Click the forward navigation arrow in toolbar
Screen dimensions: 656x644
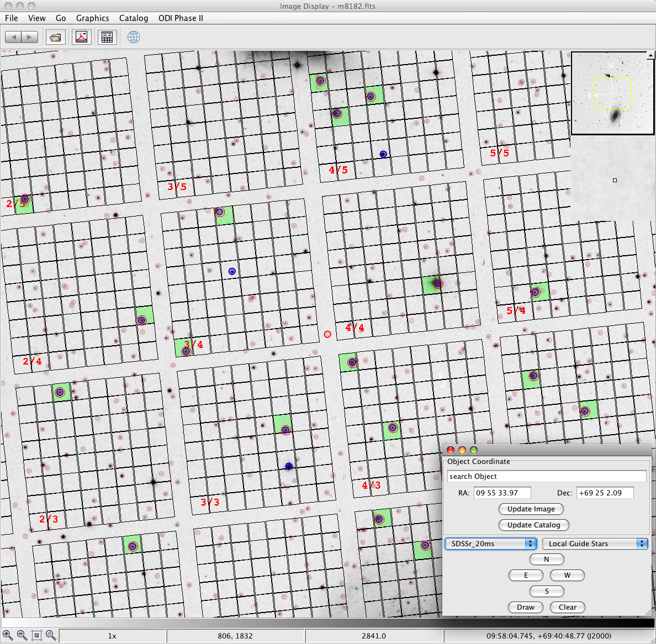click(x=30, y=37)
